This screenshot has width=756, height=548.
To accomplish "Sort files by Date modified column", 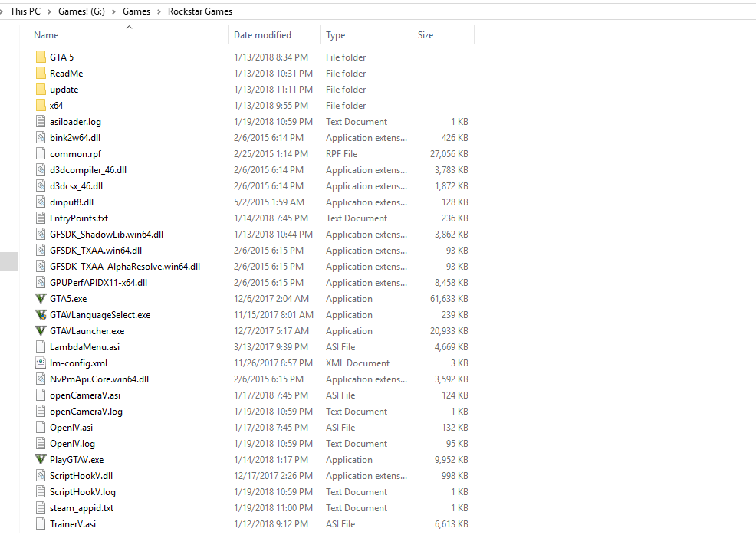I will pos(262,35).
